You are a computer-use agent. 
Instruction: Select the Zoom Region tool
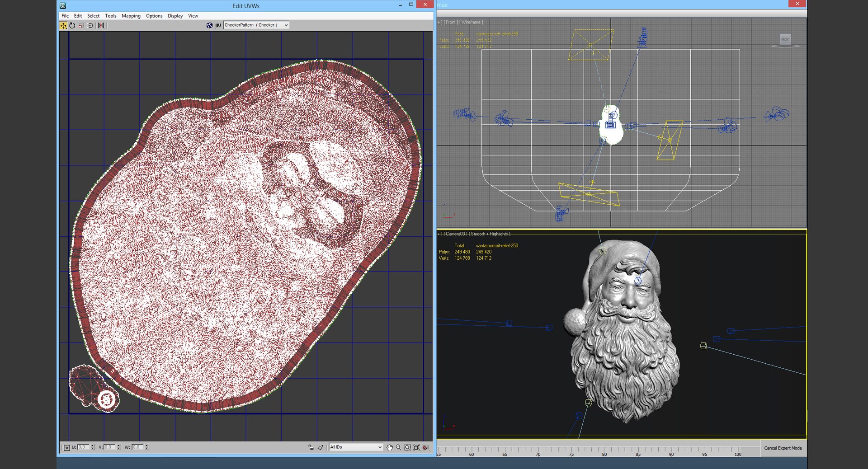pos(407,447)
